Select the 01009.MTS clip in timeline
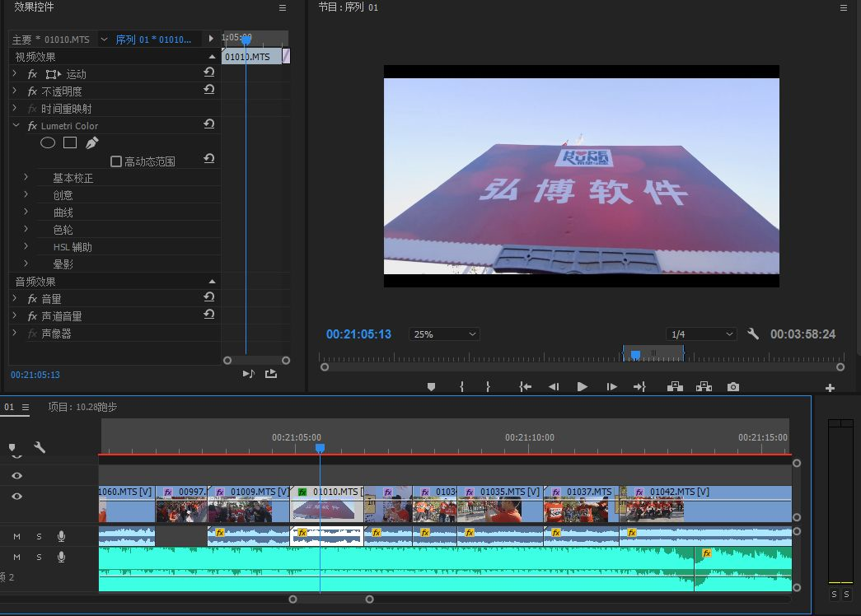The height and width of the screenshot is (616, 861). pos(248,503)
